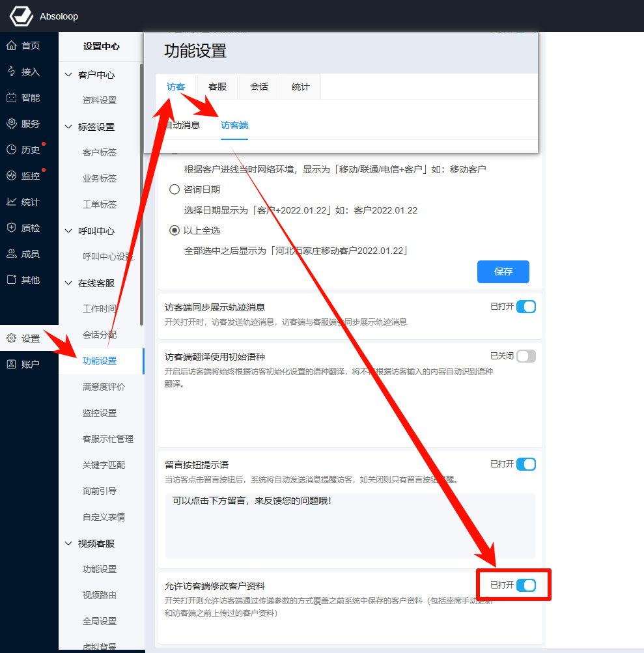The width and height of the screenshot is (644, 653).
Task: Click the Absoloop logo icon
Action: (x=21, y=16)
